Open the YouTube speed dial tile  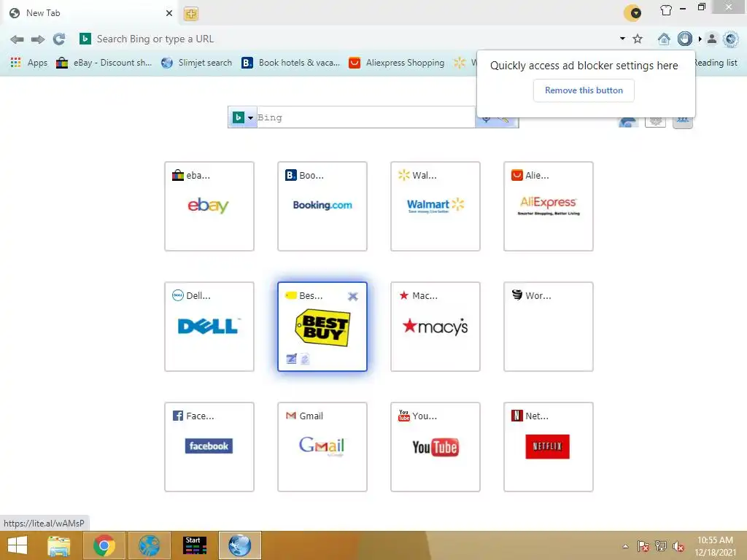pos(436,447)
